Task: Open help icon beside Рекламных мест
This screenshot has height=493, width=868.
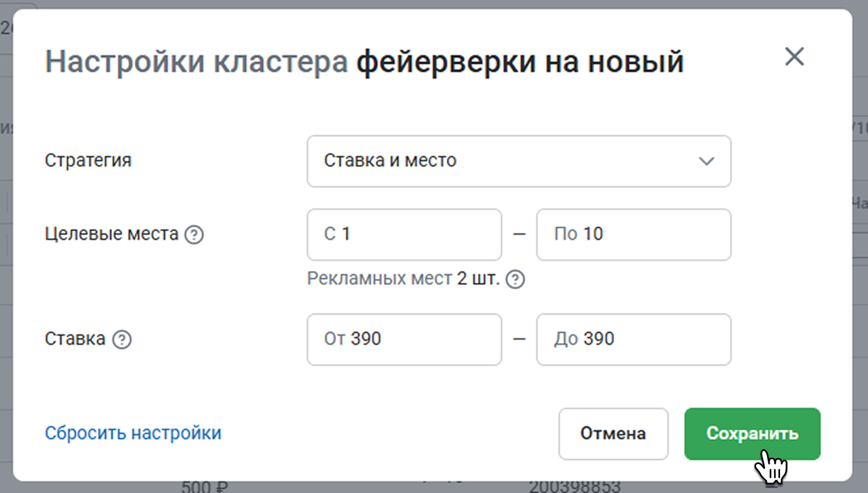Action: coord(517,280)
